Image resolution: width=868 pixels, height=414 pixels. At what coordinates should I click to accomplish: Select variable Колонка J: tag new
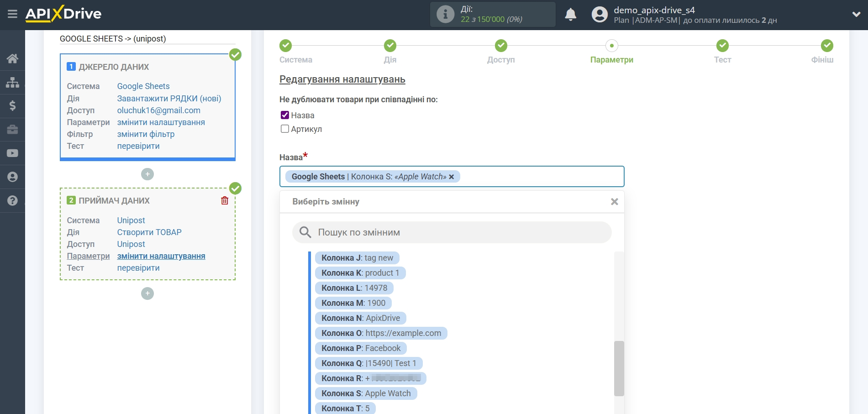click(x=357, y=258)
